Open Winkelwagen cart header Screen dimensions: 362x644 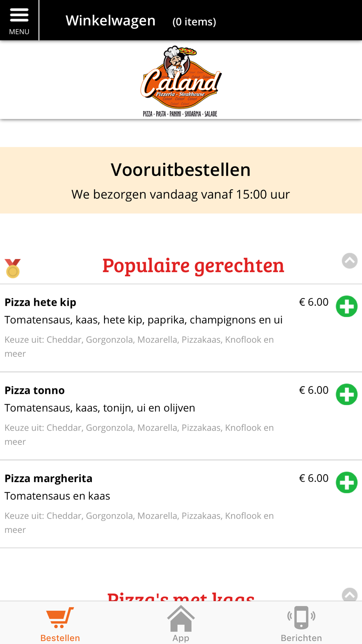[x=110, y=21]
